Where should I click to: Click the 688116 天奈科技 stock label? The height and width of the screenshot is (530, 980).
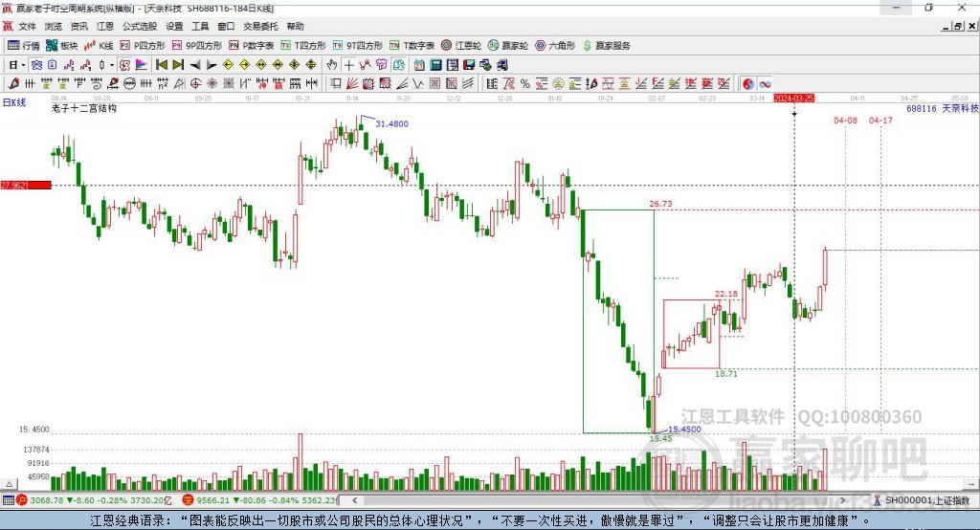[x=942, y=108]
